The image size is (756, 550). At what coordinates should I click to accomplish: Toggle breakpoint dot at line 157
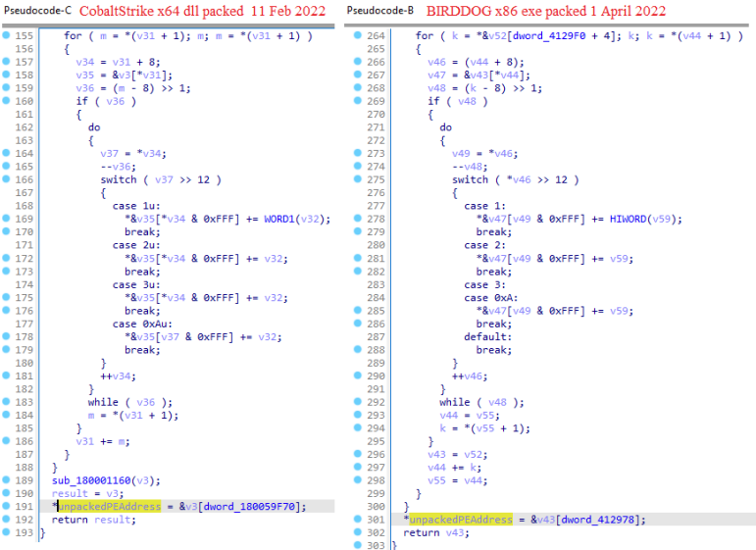point(6,61)
